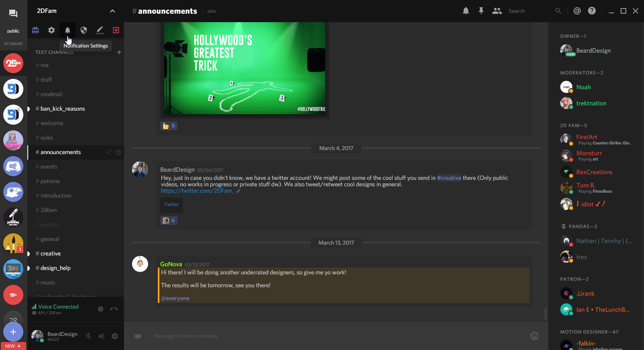Toggle the thumbs up reaction with 8
Image resolution: width=644 pixels, height=350 pixels.
click(169, 126)
